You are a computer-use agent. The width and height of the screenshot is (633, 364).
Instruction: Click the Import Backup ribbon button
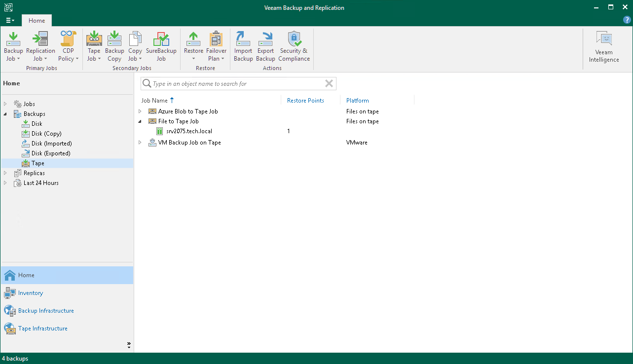[x=243, y=46]
